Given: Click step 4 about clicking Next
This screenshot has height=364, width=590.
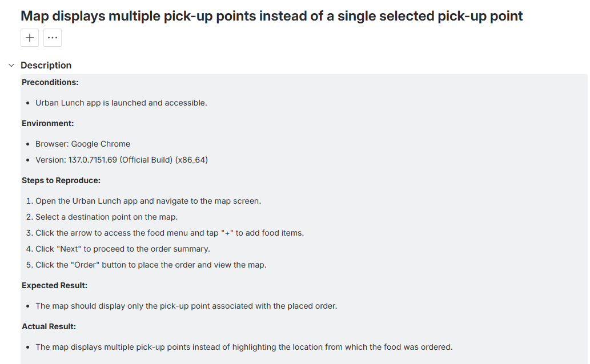Looking at the screenshot, I should tap(123, 249).
